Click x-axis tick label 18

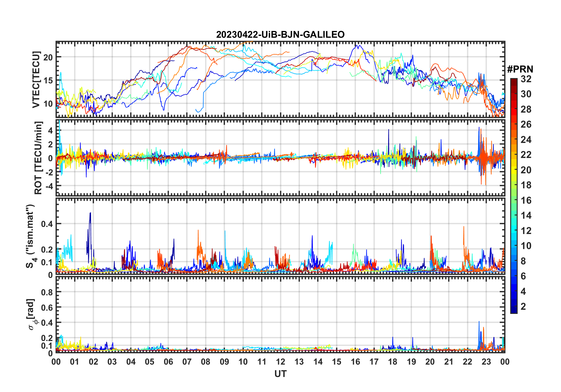point(393,362)
